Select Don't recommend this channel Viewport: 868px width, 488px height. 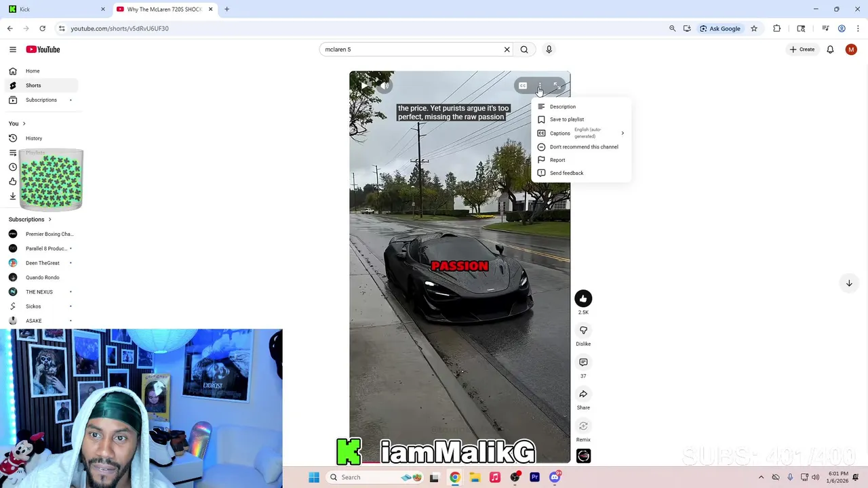581,147
